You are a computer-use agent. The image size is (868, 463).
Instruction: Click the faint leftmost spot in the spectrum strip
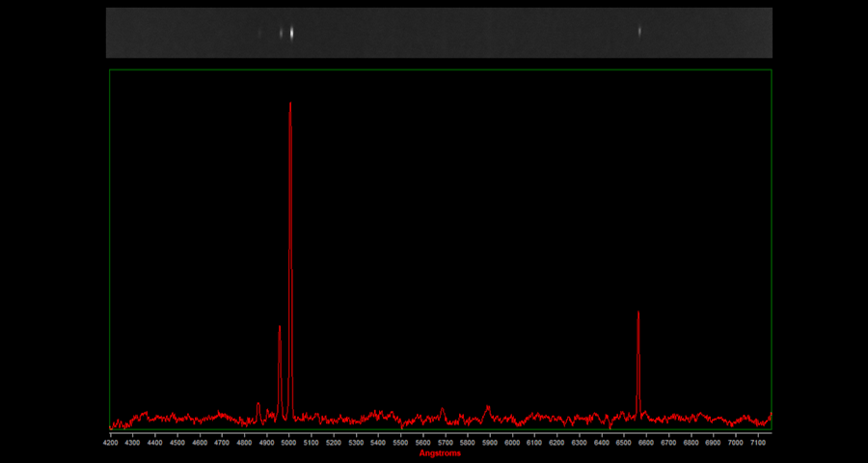259,32
